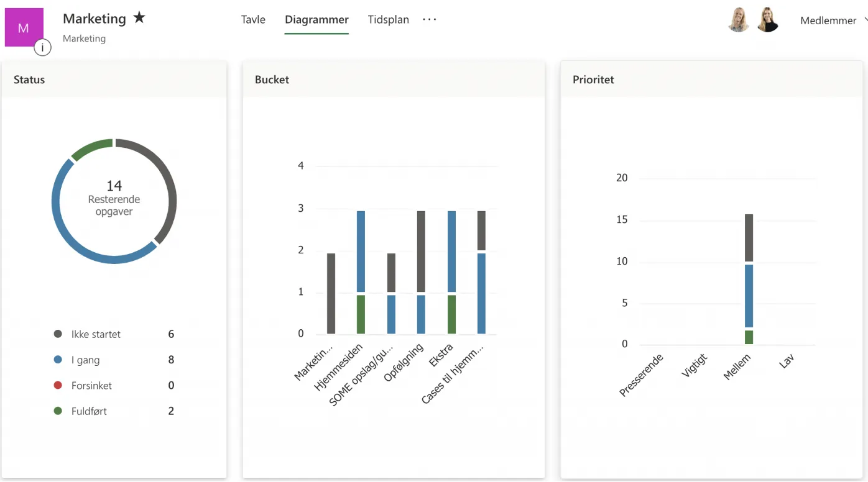Image resolution: width=868 pixels, height=482 pixels.
Task: Click the green Fuldført legend dot
Action: [x=58, y=411]
